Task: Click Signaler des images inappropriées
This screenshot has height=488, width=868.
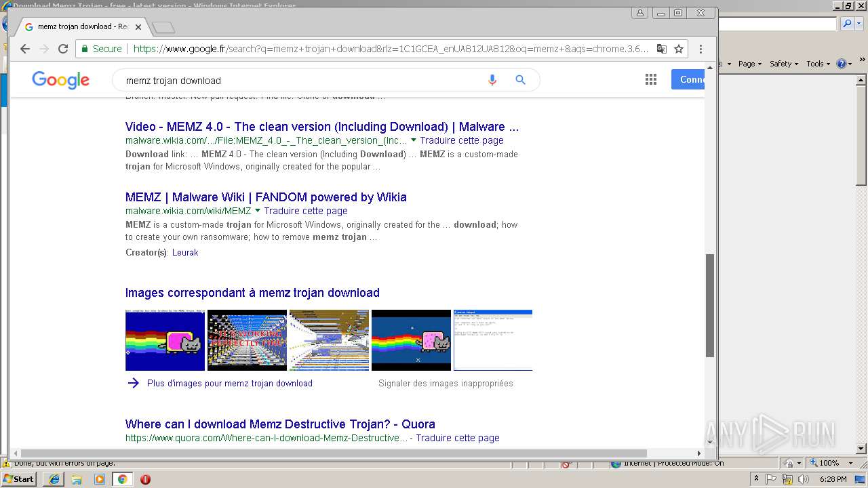Action: coord(446,383)
